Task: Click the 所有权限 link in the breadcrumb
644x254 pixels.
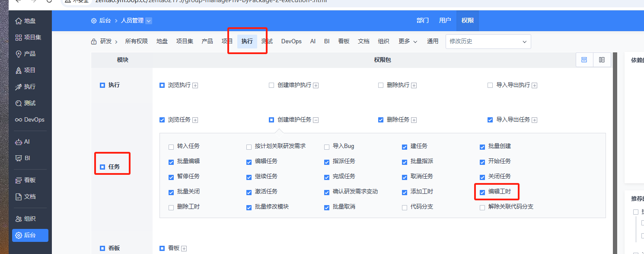Action: pos(136,41)
